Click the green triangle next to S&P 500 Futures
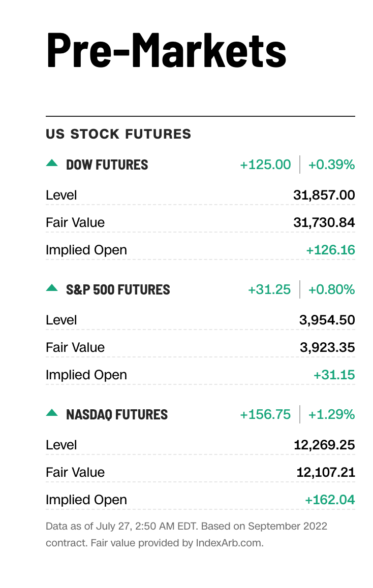The image size is (373, 588). pos(52,288)
